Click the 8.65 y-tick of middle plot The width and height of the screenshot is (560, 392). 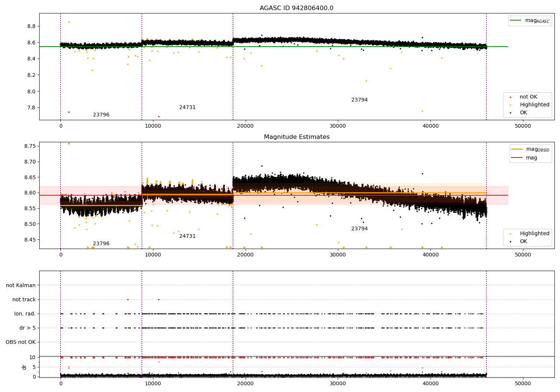click(x=30, y=177)
